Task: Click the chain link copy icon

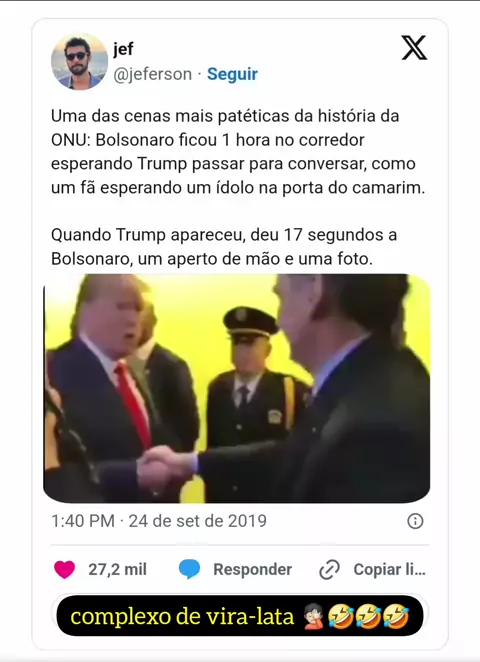Action: 329,570
